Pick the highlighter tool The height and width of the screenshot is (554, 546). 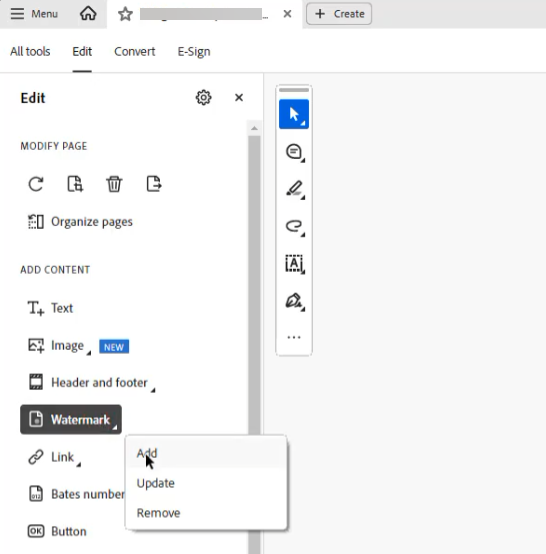tap(294, 189)
